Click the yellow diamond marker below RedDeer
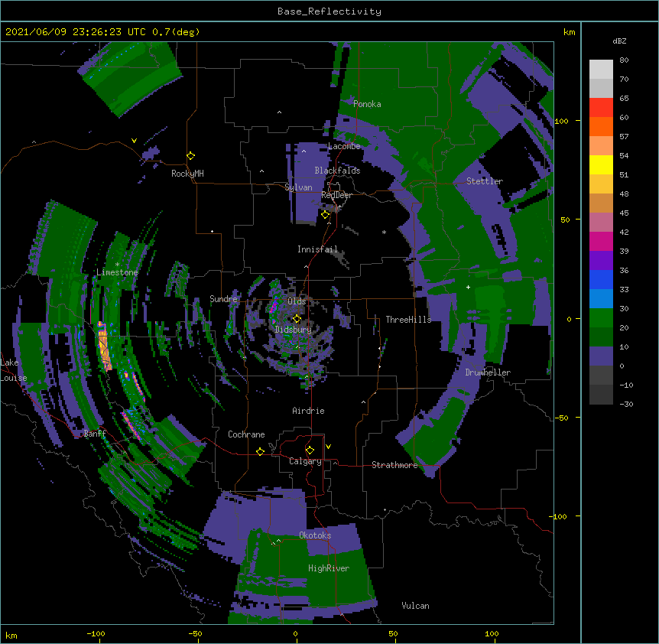 (x=326, y=215)
